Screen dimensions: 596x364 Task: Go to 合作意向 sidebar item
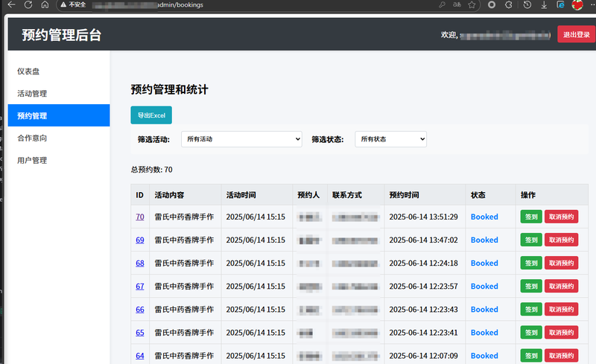click(32, 138)
